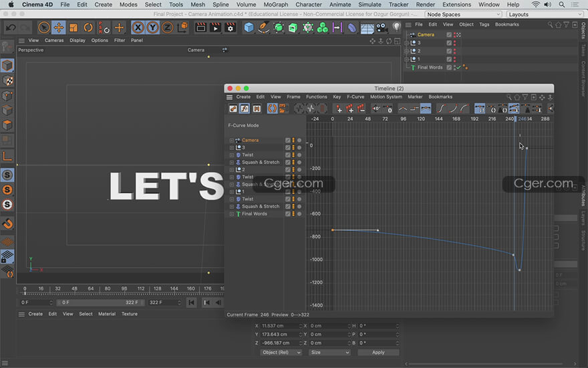Screen dimensions: 588x368
Task: Select the Live Selection tool
Action: (44, 28)
